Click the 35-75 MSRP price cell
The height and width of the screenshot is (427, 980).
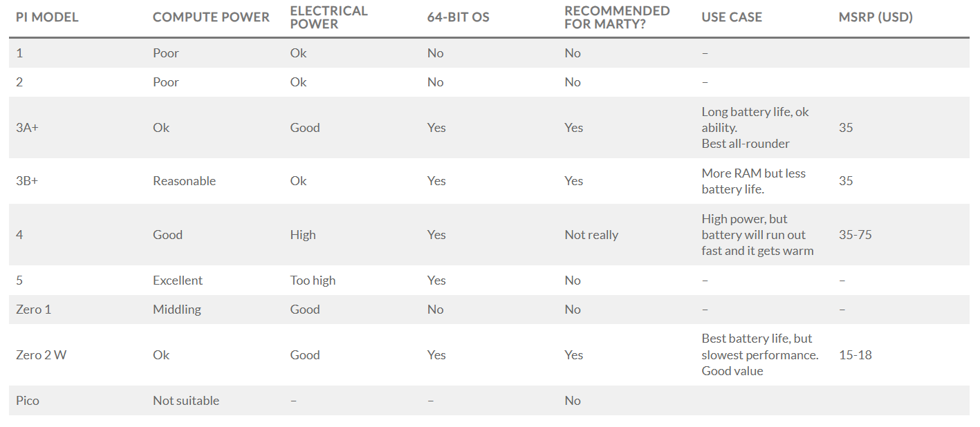(x=855, y=235)
